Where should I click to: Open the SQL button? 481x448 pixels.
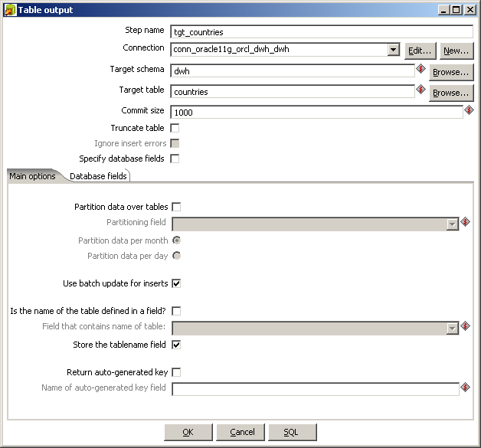[x=293, y=433]
